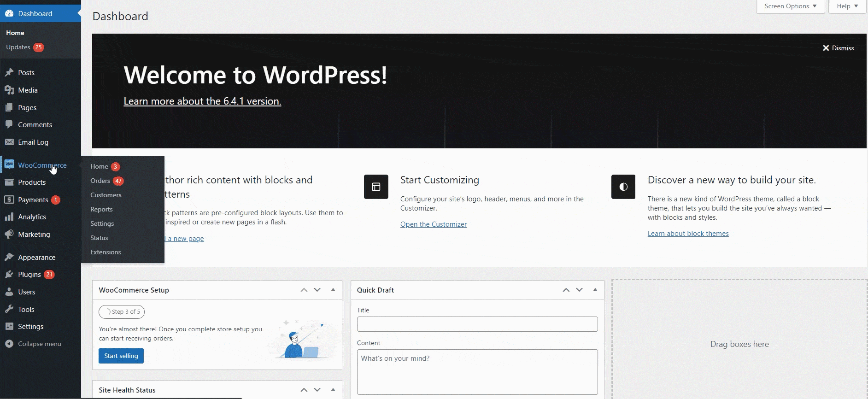
Task: Toggle the WooCommerce Setup panel
Action: pyautogui.click(x=333, y=290)
